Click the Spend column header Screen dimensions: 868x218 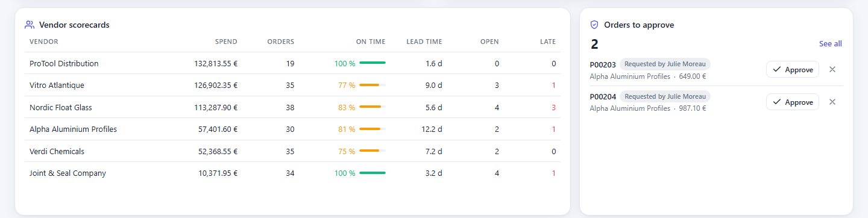(226, 42)
